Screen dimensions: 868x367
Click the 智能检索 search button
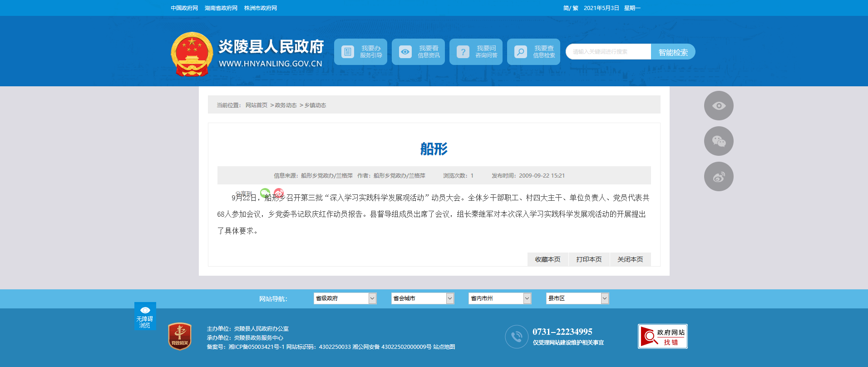click(x=673, y=52)
